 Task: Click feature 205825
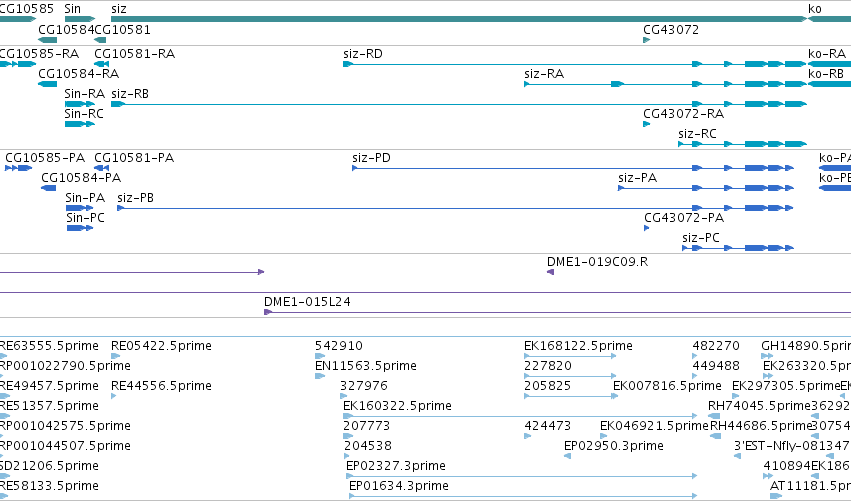547,386
